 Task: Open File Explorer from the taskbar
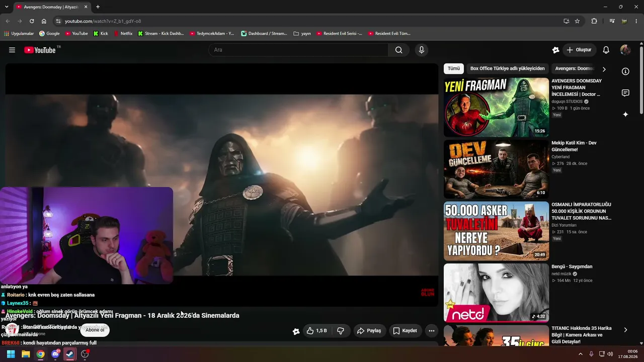26,354
